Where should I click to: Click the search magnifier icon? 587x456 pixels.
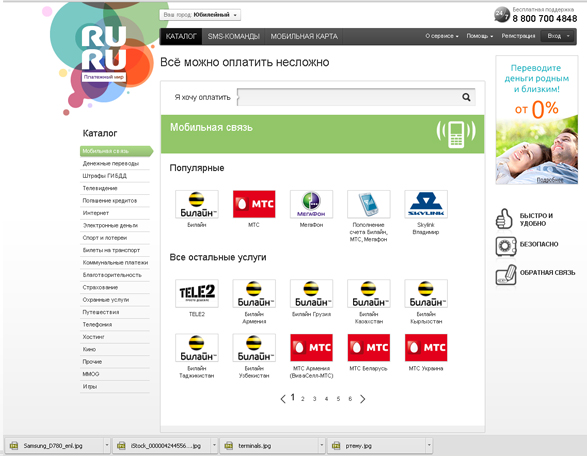coord(466,97)
